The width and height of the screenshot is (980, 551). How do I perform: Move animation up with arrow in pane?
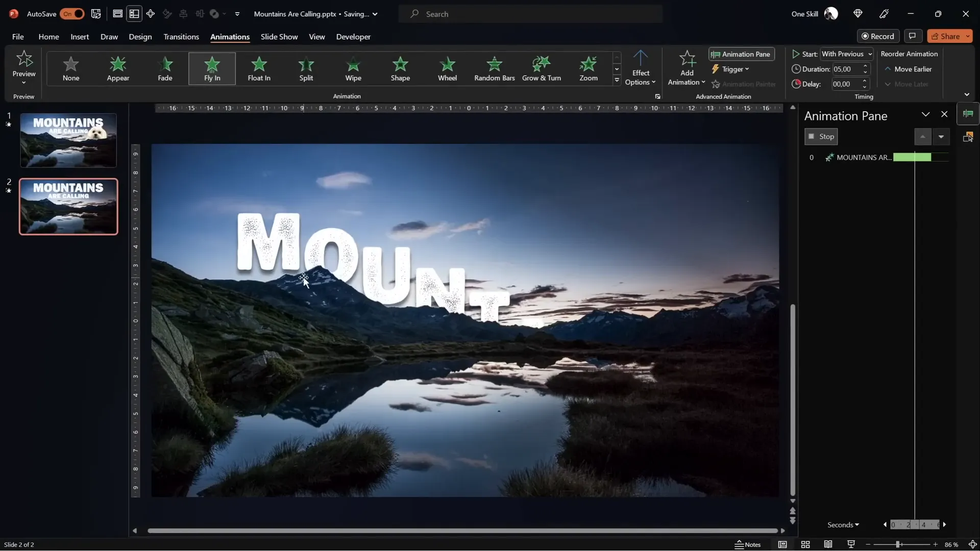[922, 137]
